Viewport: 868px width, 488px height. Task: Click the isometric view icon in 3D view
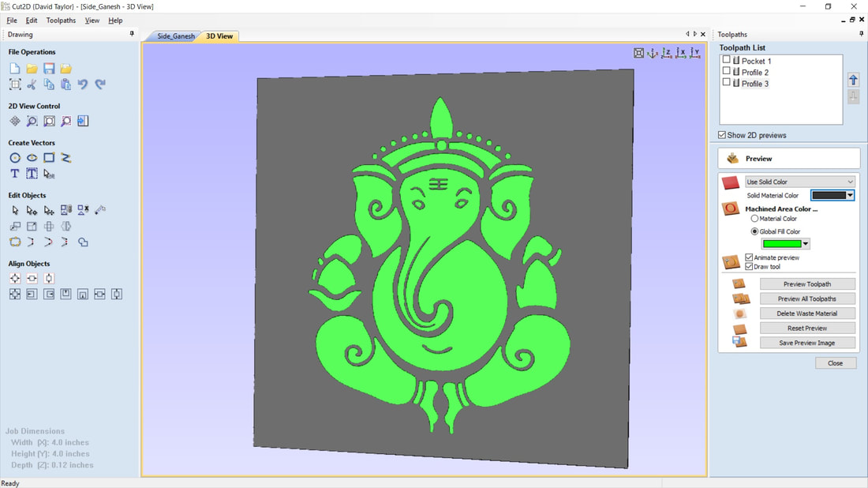pos(638,53)
